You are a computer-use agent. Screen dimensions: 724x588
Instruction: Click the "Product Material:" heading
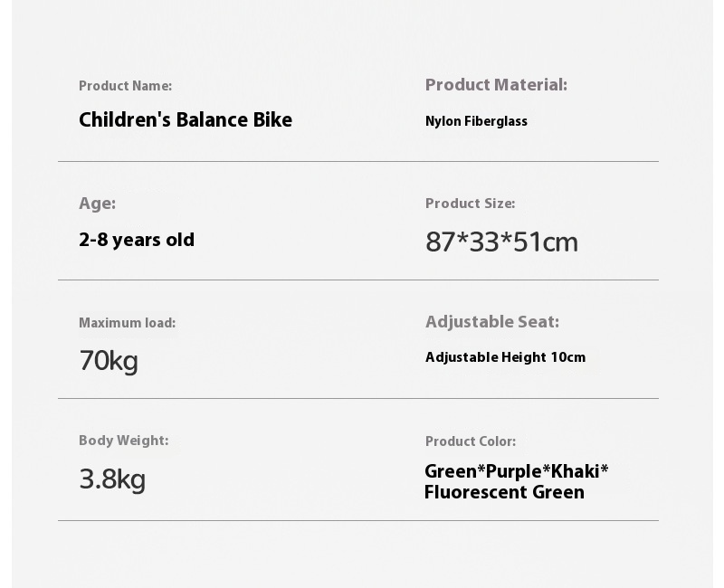pos(496,85)
